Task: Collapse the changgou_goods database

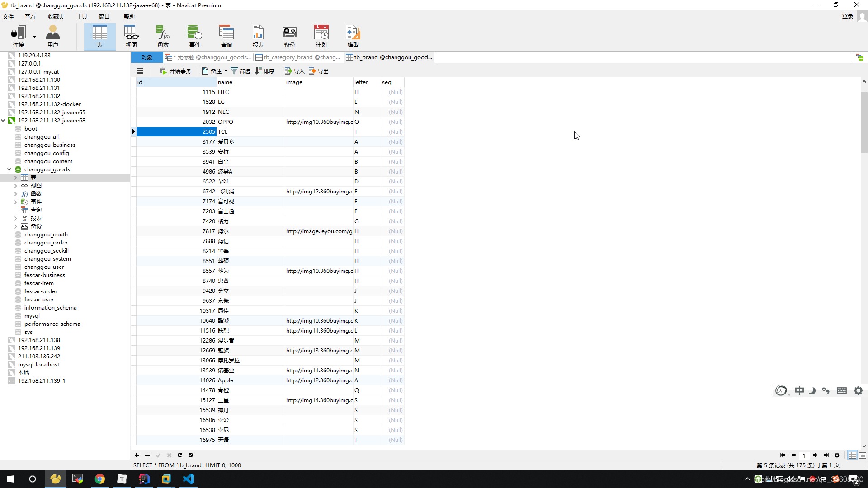Action: pyautogui.click(x=9, y=169)
